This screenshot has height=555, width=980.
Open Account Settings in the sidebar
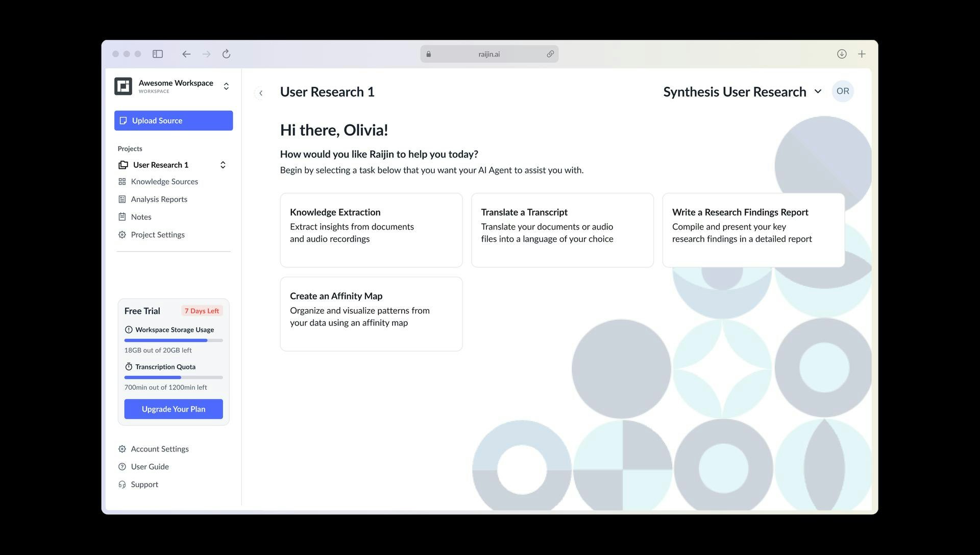tap(159, 449)
